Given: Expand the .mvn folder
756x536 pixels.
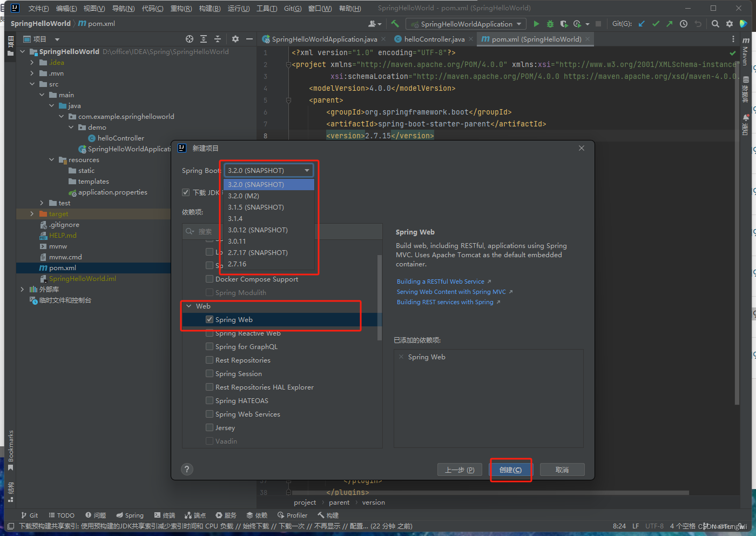Looking at the screenshot, I should coord(32,73).
